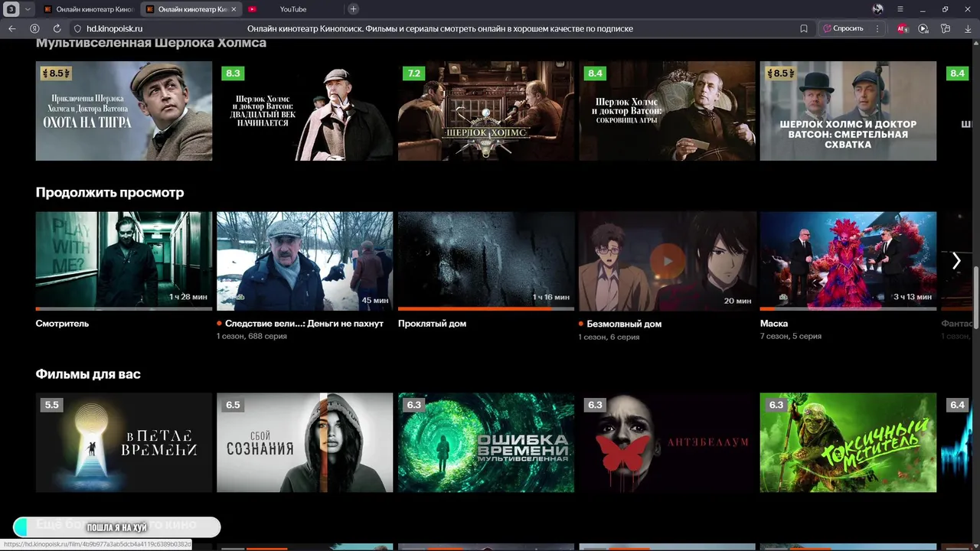Open the Спросить assistant button
Viewport: 980px width, 551px height.
click(x=842, y=28)
